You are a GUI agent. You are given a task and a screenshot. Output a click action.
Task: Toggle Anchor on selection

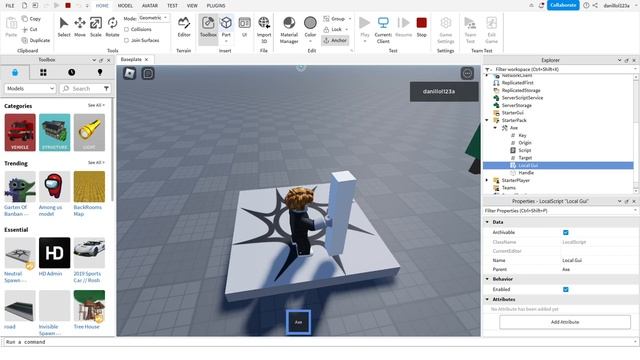[335, 40]
